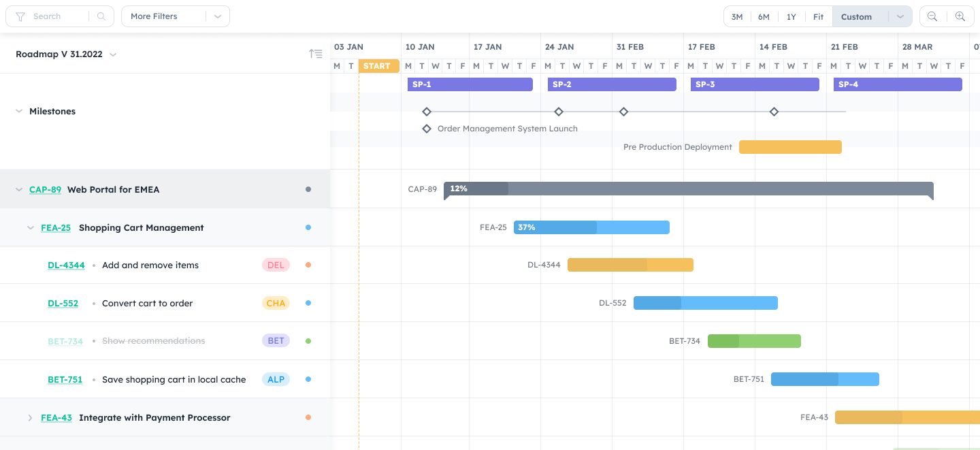Expand the FEA-43 Integrate with Payment Processor row
980x450 pixels.
click(30, 417)
